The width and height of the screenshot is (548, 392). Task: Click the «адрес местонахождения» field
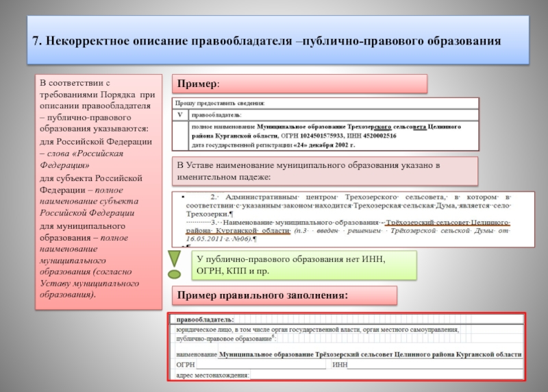coord(212,375)
